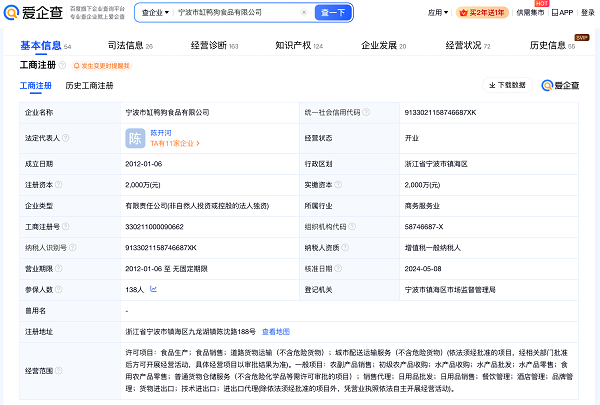
Task: Clear the search box with the X icon
Action: coord(305,13)
